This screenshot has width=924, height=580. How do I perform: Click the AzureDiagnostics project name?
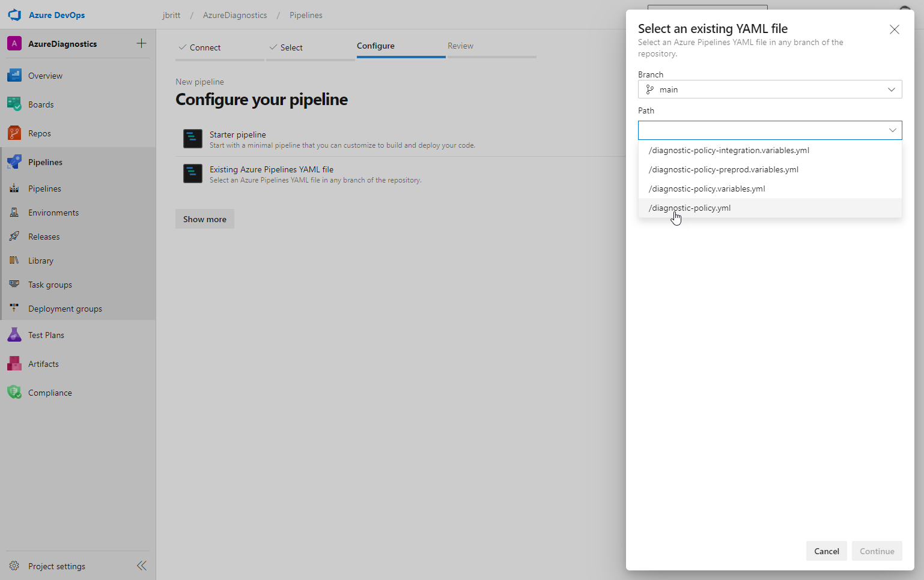tap(62, 44)
